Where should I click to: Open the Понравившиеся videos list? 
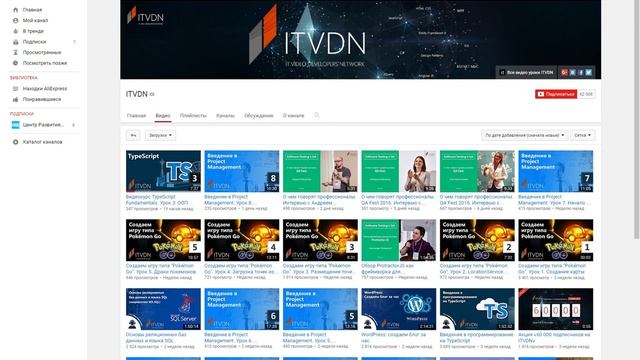point(42,99)
